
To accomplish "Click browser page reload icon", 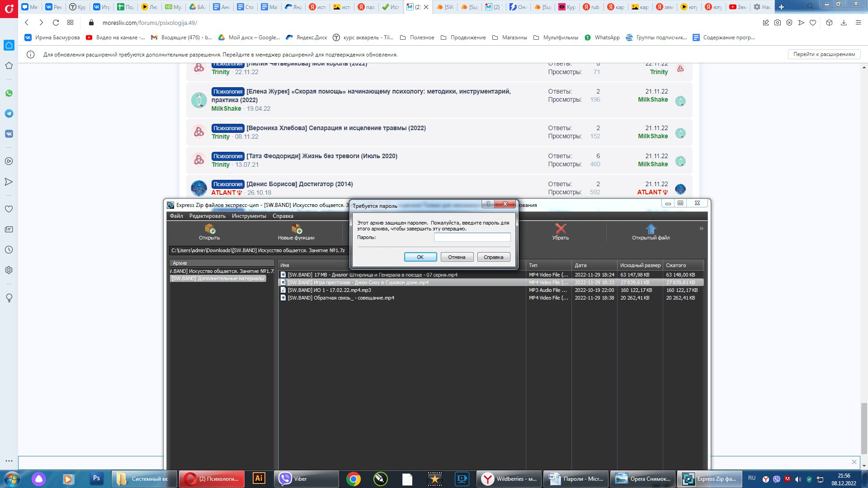I will tap(56, 23).
